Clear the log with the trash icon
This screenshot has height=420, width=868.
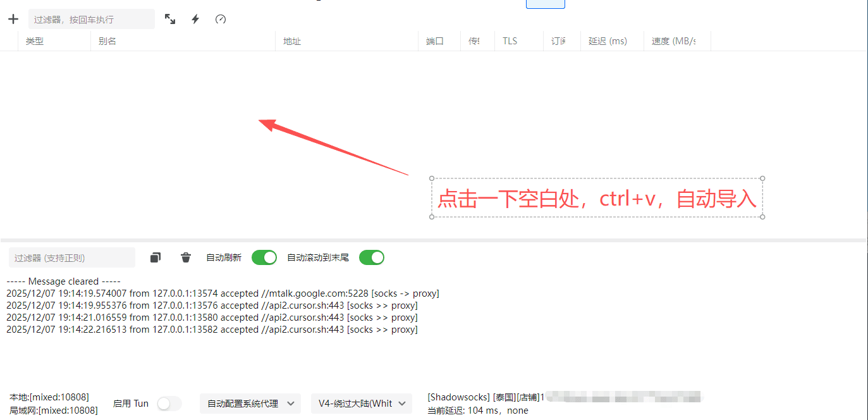pyautogui.click(x=186, y=257)
